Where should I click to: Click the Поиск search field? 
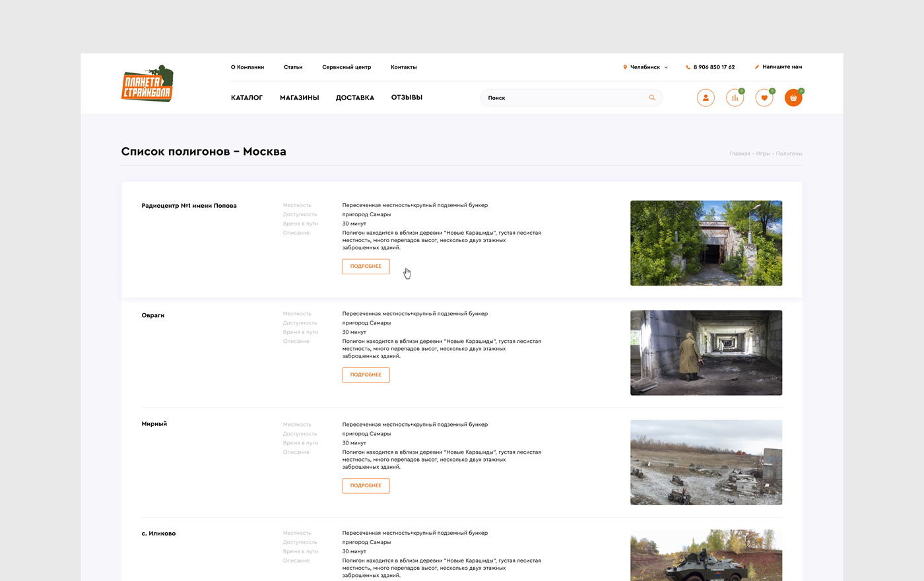[572, 98]
